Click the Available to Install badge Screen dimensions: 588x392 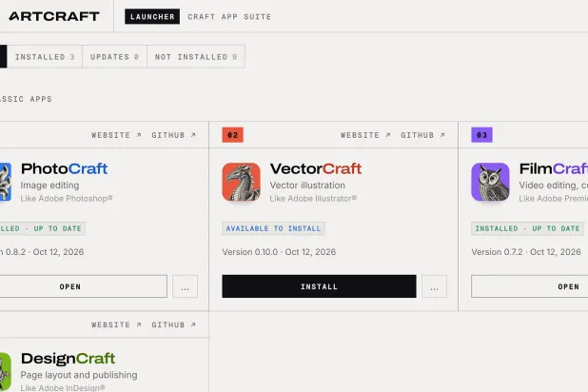click(x=273, y=228)
